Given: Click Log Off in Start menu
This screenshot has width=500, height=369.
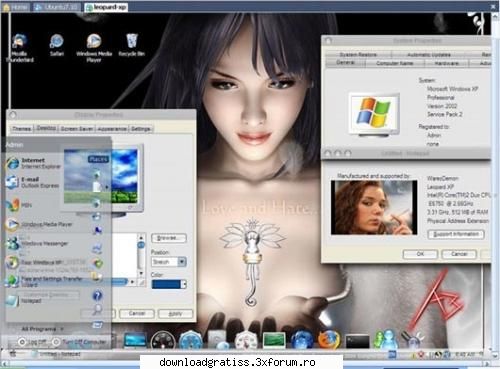Looking at the screenshot, I should coord(33,342).
